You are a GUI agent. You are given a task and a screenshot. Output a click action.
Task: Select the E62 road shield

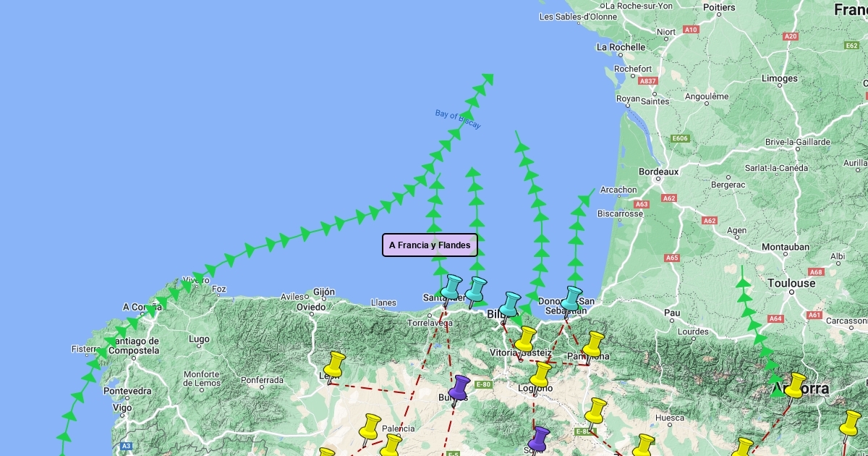coord(851,46)
